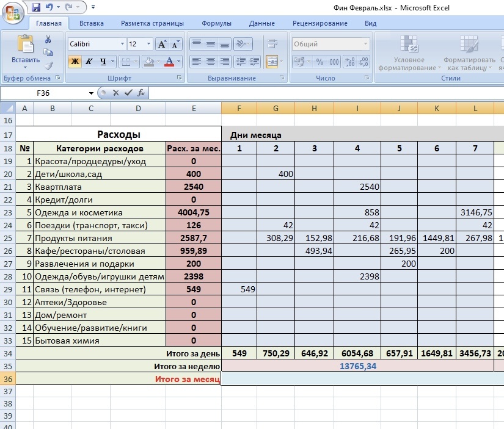Cut selection with the scissors icon
This screenshot has height=429, width=504.
[48, 39]
